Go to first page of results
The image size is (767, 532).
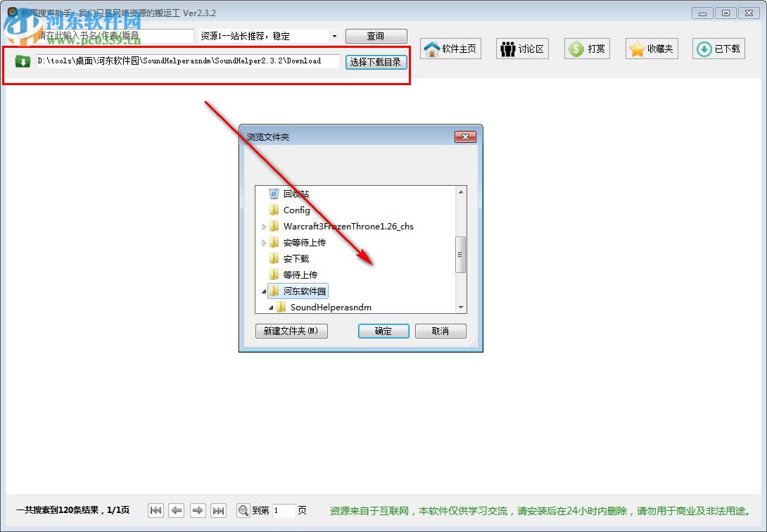coord(156,510)
